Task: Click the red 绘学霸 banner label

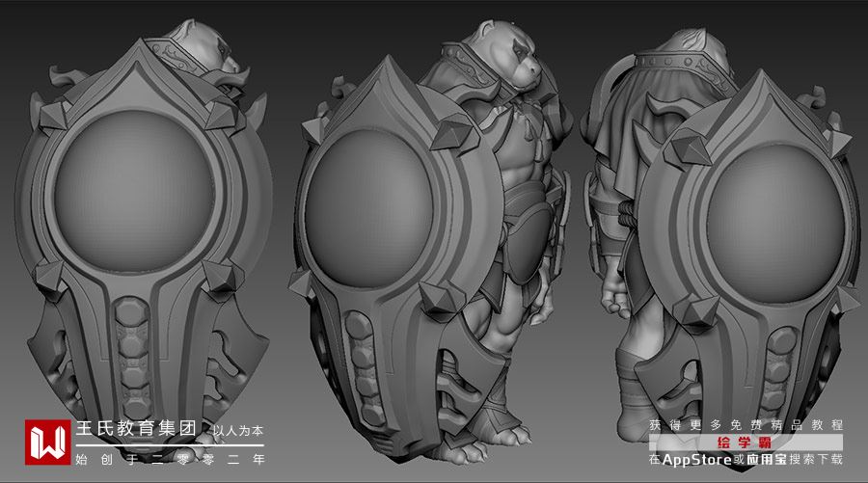Action: pyautogui.click(x=746, y=443)
